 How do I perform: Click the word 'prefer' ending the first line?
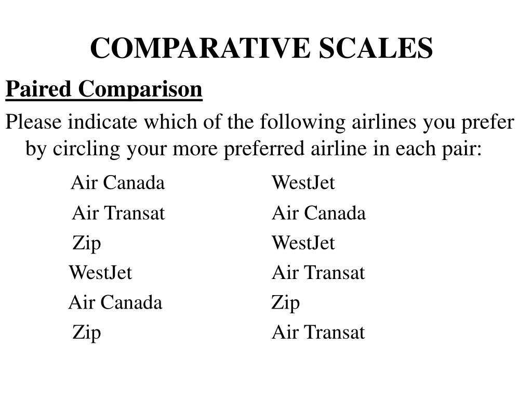[x=488, y=123]
